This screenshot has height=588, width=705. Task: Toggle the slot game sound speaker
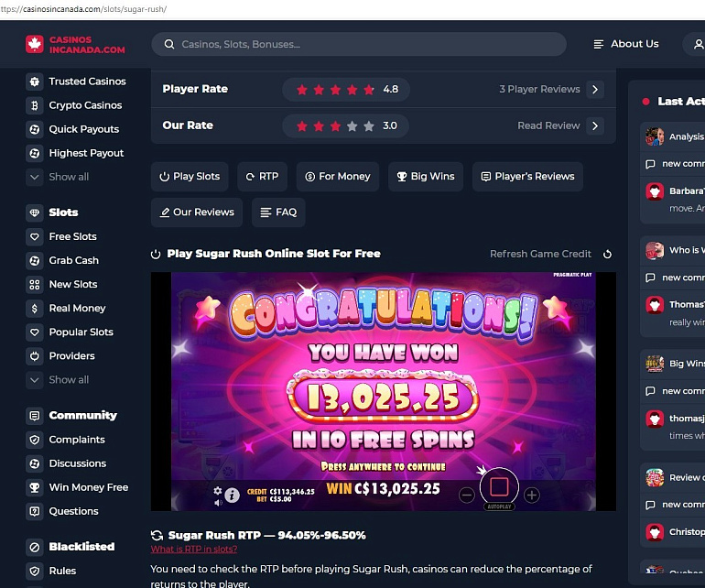click(218, 503)
